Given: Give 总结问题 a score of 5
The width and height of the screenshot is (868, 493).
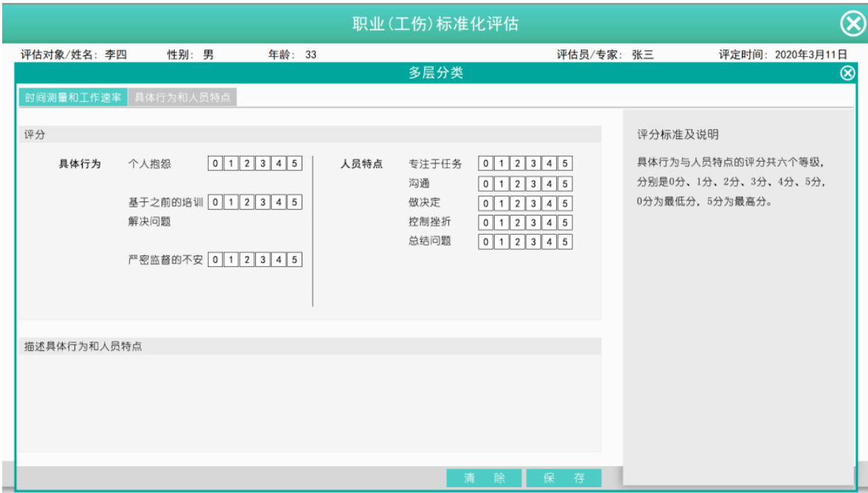Looking at the screenshot, I should [565, 241].
